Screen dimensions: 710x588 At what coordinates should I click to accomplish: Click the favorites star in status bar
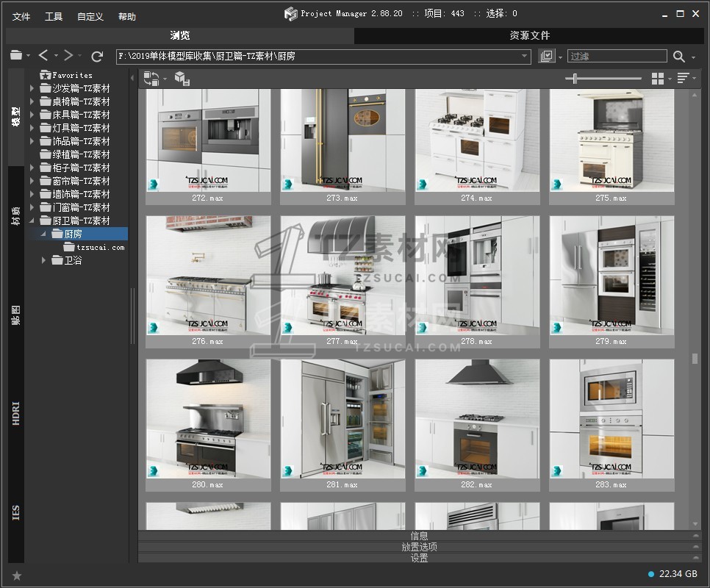[17, 576]
